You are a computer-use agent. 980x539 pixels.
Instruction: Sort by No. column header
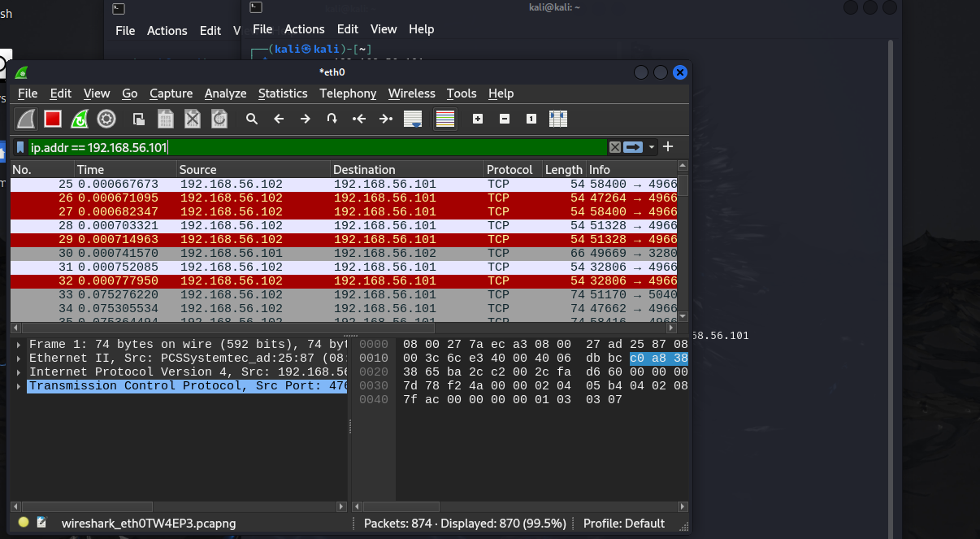point(42,170)
